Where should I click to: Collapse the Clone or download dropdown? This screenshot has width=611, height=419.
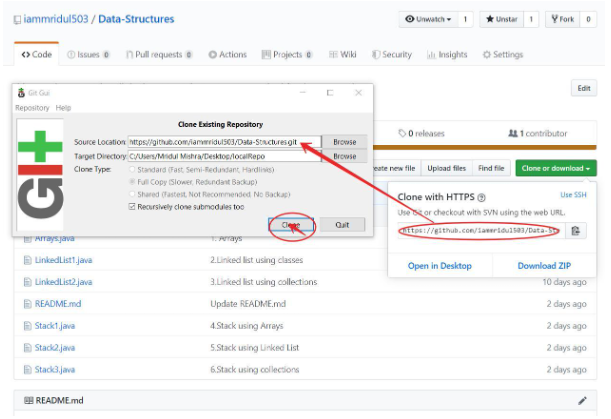(x=555, y=168)
